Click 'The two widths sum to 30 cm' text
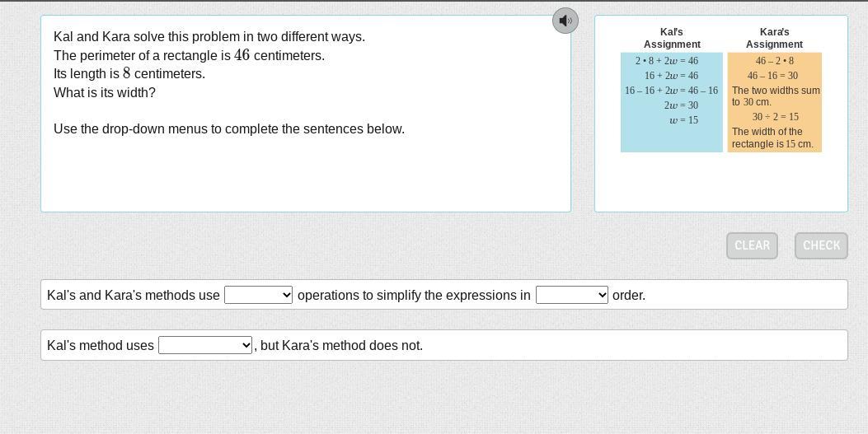 pyautogui.click(x=775, y=96)
